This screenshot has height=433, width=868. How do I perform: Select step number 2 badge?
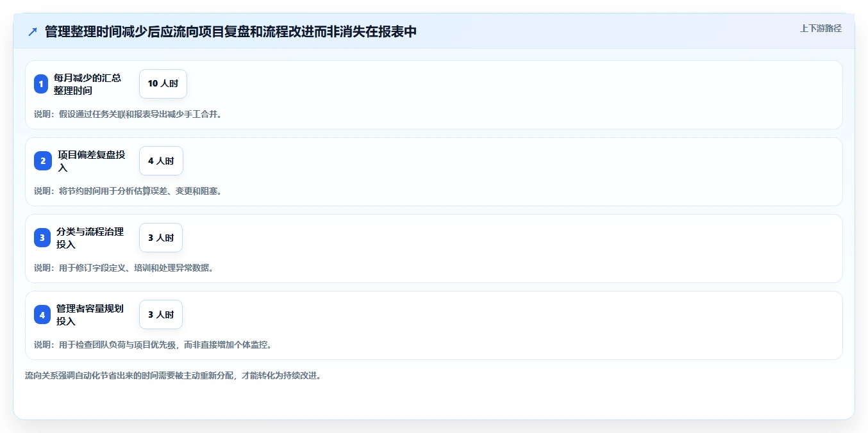43,161
